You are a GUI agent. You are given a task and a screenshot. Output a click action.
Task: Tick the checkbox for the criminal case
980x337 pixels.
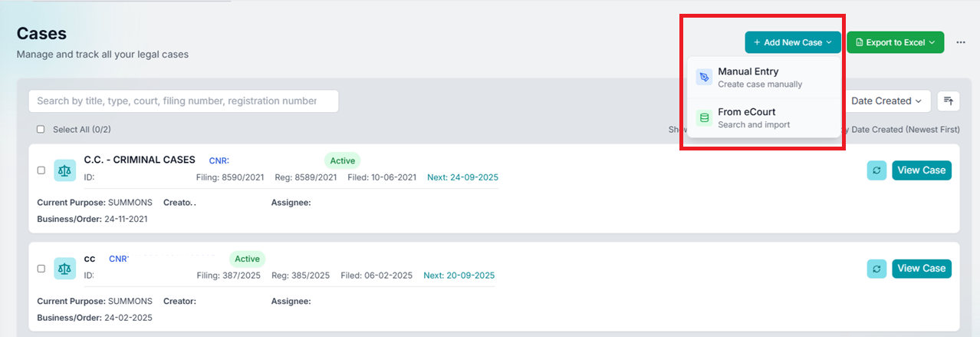pyautogui.click(x=41, y=170)
